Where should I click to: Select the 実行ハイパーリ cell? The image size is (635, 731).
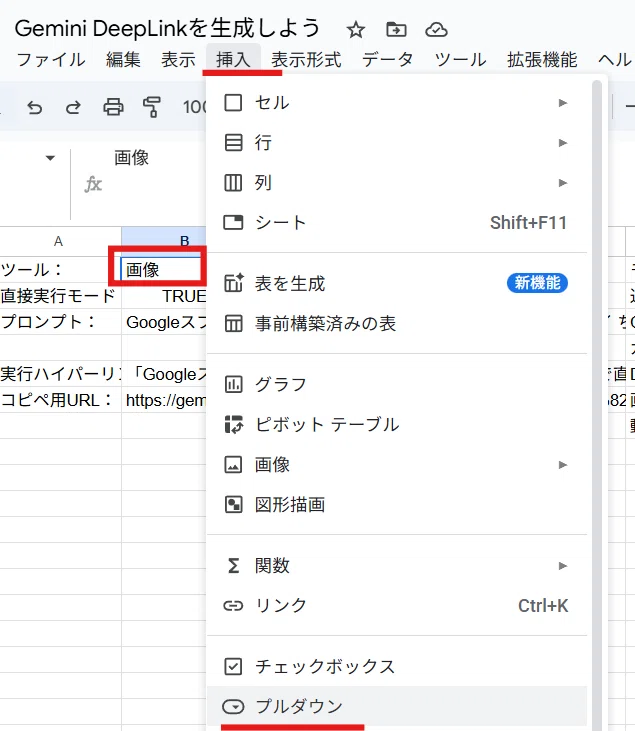pos(60,374)
